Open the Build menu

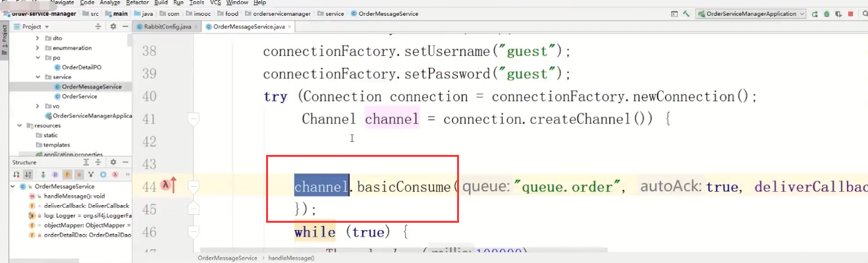[x=161, y=3]
